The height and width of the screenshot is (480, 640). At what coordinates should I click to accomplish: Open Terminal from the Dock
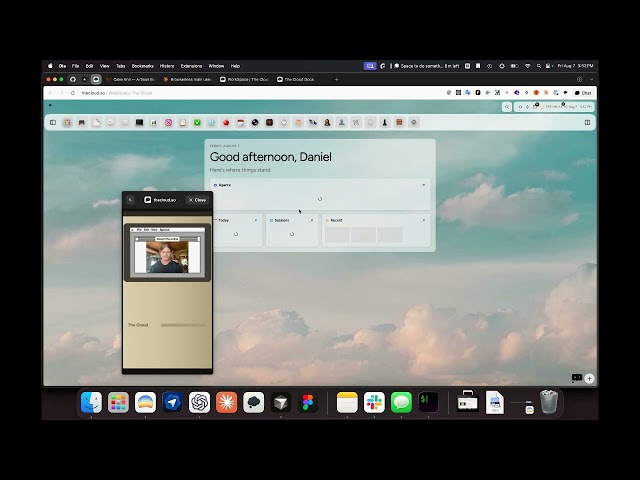click(428, 402)
